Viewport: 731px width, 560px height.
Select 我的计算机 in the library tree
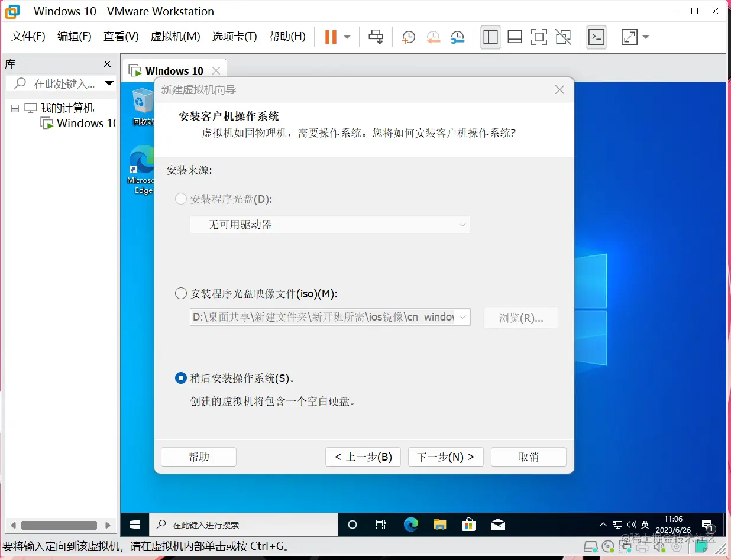(59, 108)
